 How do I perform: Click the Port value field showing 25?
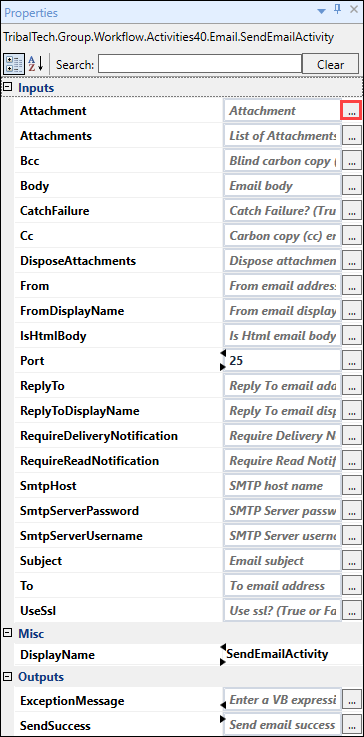(283, 361)
